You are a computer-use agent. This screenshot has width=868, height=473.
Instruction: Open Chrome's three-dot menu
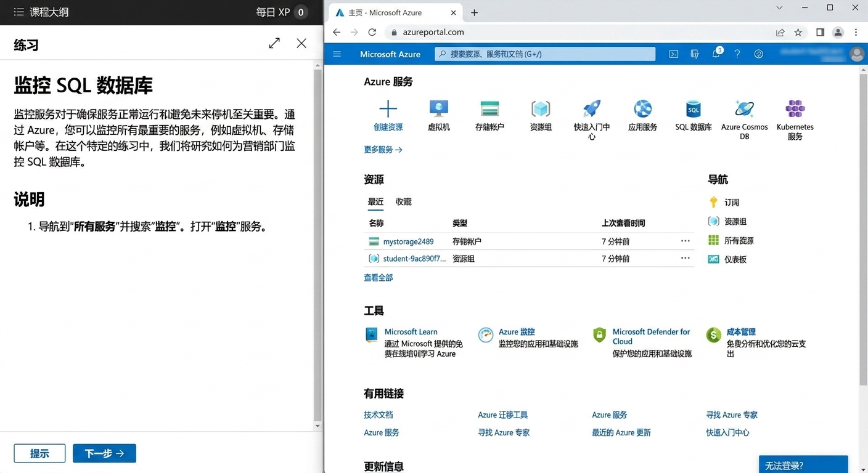coord(856,32)
